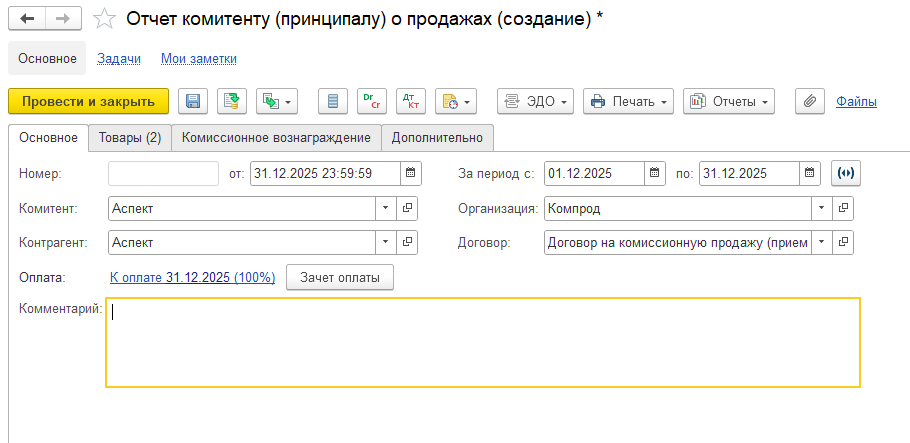Click the post document icon
Image resolution: width=910 pixels, height=443 pixels.
click(231, 101)
